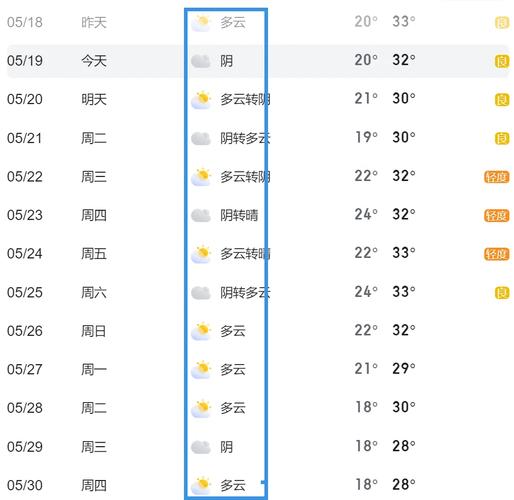Click the 周六 label
Image resolution: width=514 pixels, height=500 pixels.
pos(94,293)
